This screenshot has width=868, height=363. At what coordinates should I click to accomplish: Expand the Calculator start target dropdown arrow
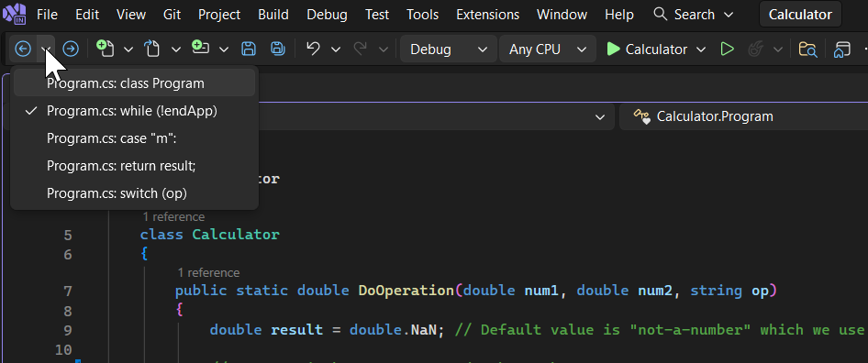click(701, 49)
